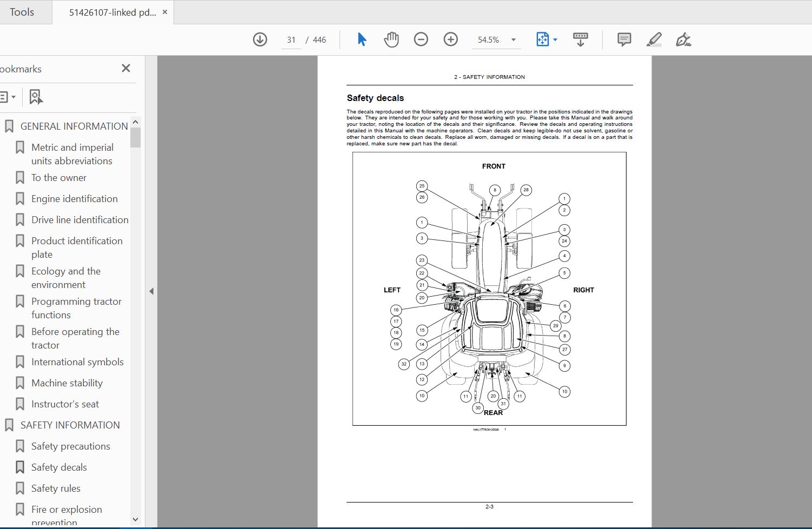Click the next page down-arrow icon

click(x=260, y=39)
